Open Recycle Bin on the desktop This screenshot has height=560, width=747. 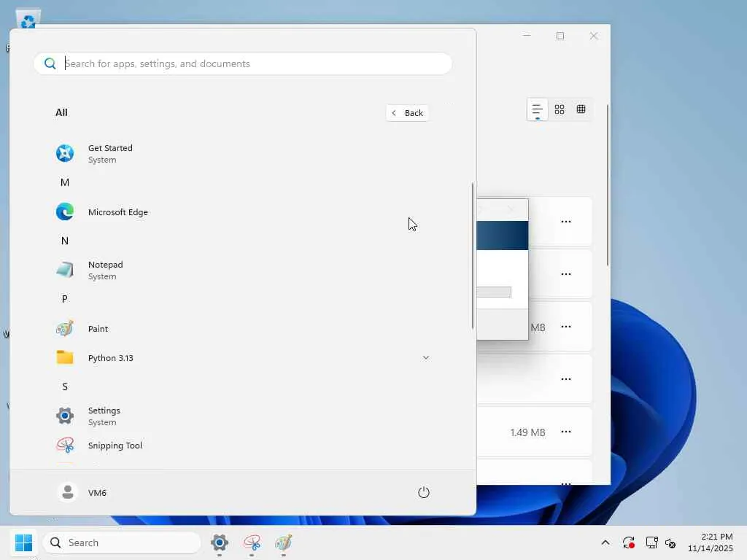coord(28,20)
